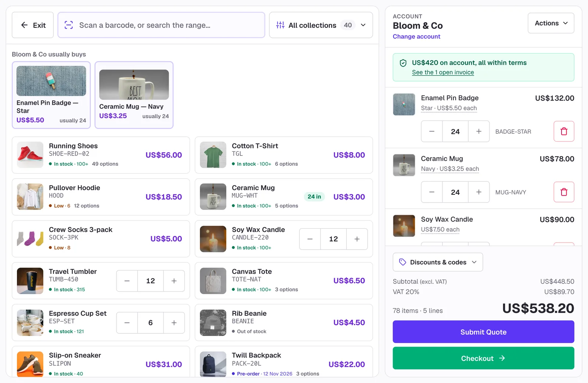Open the All collections dropdown

321,25
